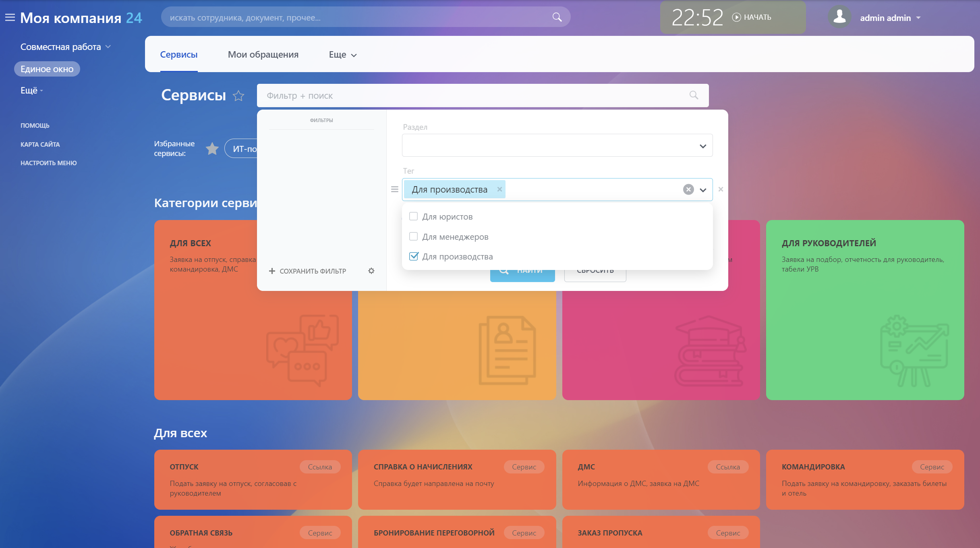Open the ДЛЯ РУКОВОДИТЕЛЕЙ category tile
The width and height of the screenshot is (980, 548).
coord(865,310)
